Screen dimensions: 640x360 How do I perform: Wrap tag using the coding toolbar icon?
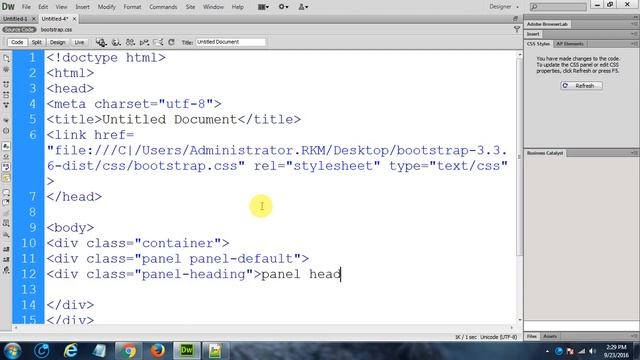tap(6, 213)
